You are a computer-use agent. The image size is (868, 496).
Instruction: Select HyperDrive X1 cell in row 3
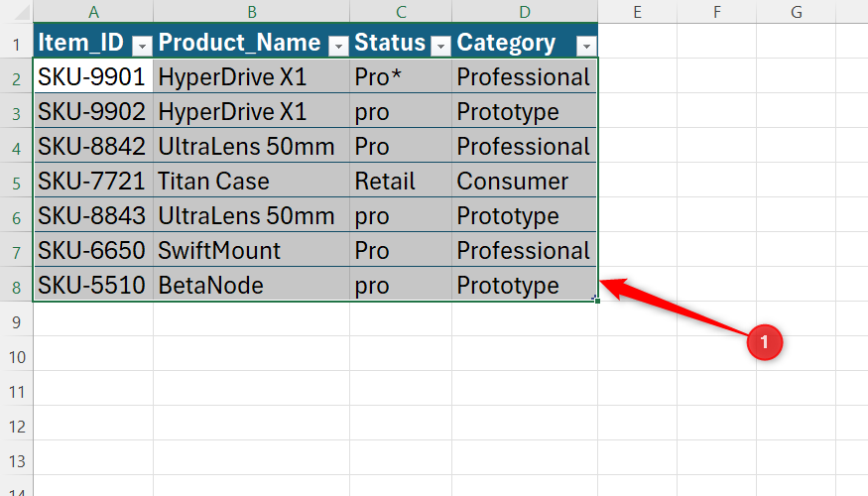tap(252, 111)
